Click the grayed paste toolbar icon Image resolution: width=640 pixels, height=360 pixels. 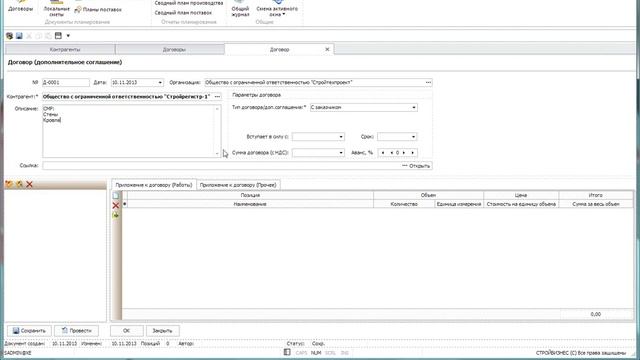click(48, 36)
